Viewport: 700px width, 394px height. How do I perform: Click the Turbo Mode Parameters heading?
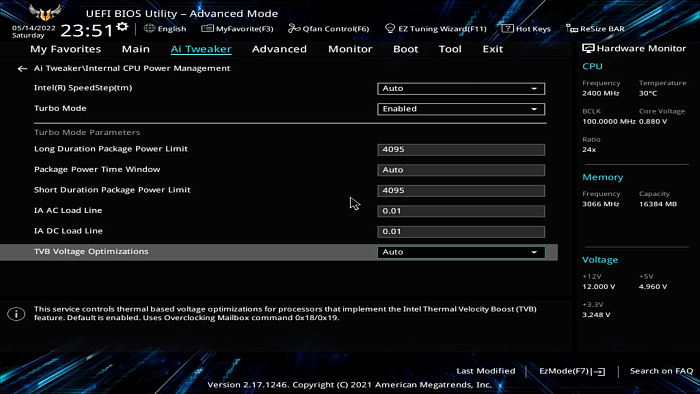(x=87, y=132)
